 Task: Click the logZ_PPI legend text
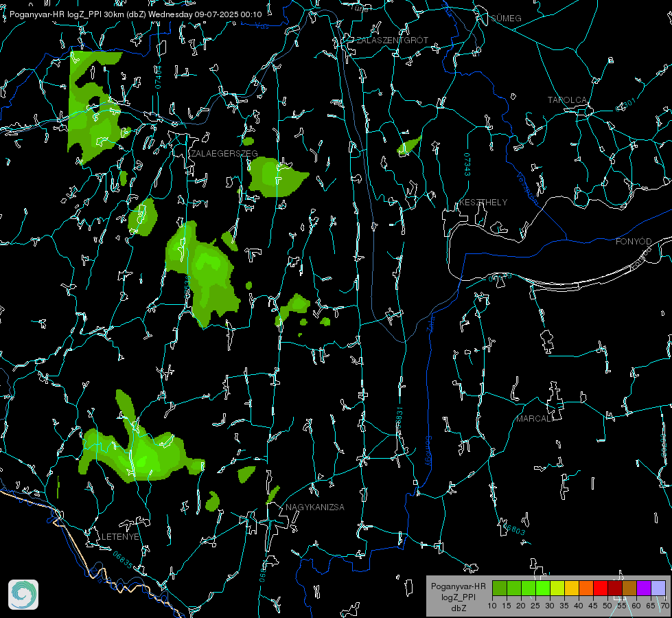(x=458, y=597)
